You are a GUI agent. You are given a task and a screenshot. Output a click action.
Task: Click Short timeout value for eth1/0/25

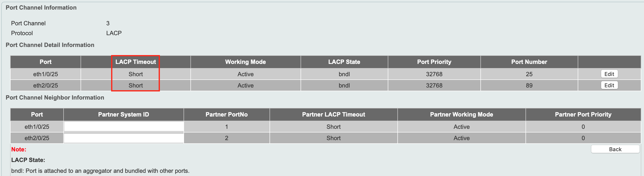136,74
